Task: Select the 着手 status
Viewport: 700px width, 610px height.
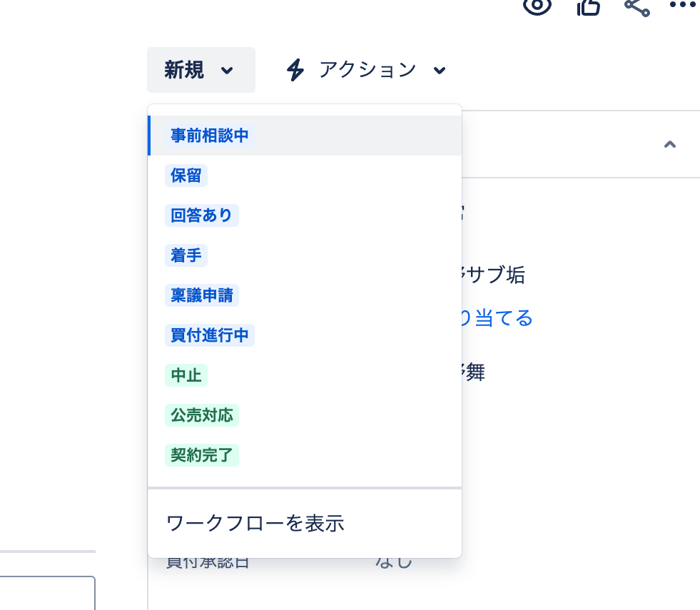Action: click(x=186, y=255)
